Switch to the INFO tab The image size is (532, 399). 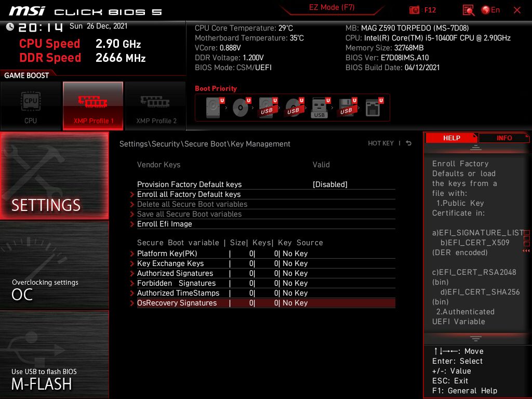(504, 138)
